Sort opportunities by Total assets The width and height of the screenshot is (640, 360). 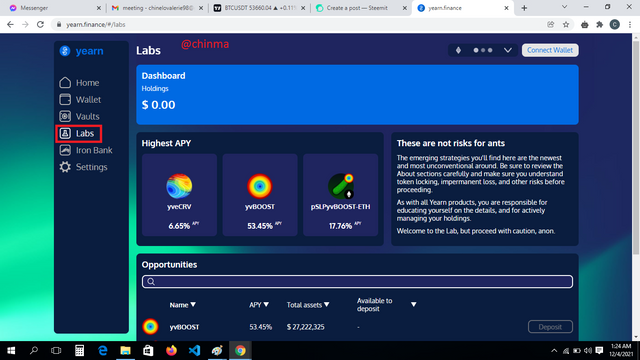click(308, 305)
